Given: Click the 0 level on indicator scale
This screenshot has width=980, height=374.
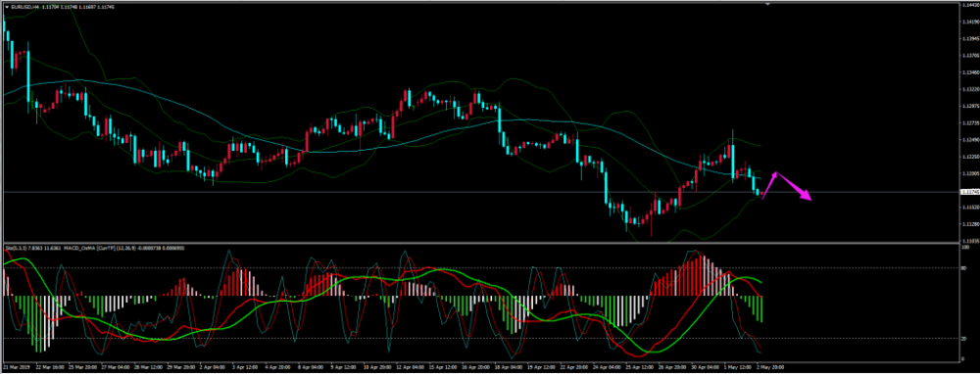Looking at the screenshot, I should tap(963, 359).
